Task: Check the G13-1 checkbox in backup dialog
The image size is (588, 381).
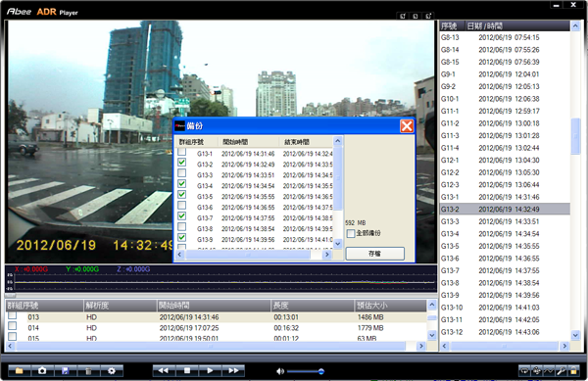Action: [182, 152]
